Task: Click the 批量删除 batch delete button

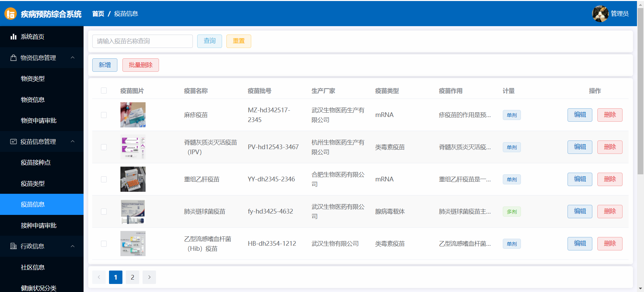Action: click(x=141, y=65)
